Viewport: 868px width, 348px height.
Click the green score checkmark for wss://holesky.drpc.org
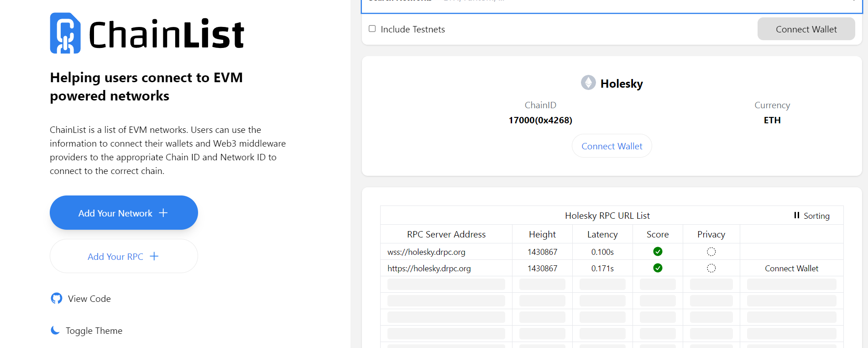click(658, 252)
